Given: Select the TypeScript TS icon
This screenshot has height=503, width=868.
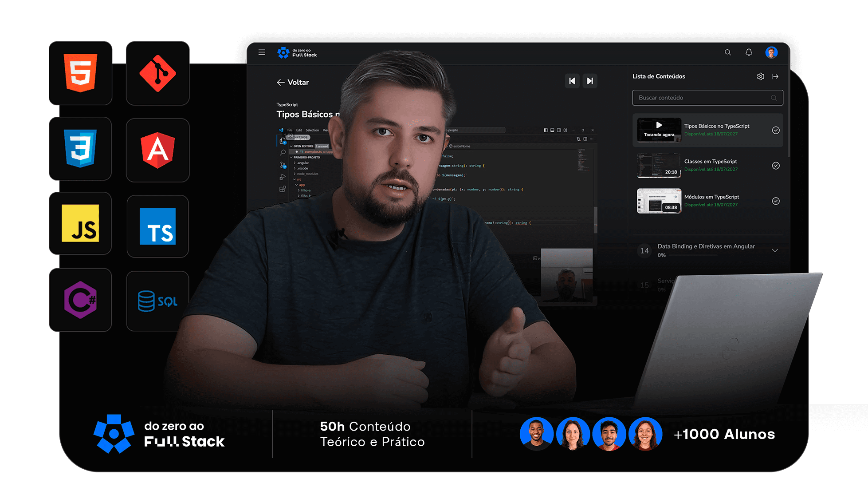Looking at the screenshot, I should point(157,226).
